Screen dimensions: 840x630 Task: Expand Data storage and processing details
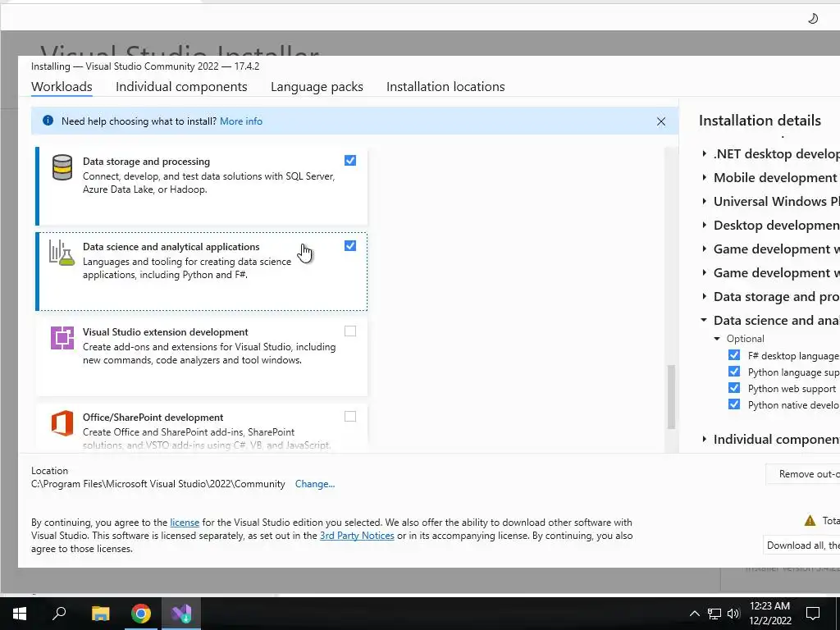tap(705, 296)
